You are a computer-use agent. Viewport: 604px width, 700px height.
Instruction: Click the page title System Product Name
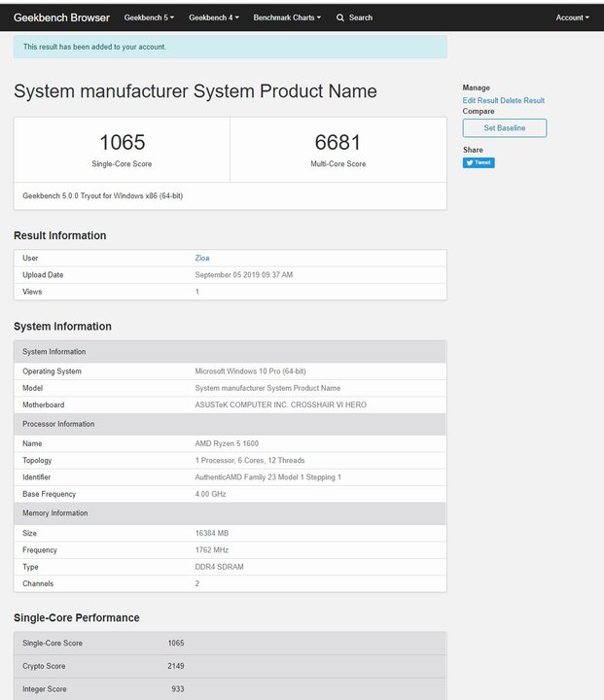point(195,91)
